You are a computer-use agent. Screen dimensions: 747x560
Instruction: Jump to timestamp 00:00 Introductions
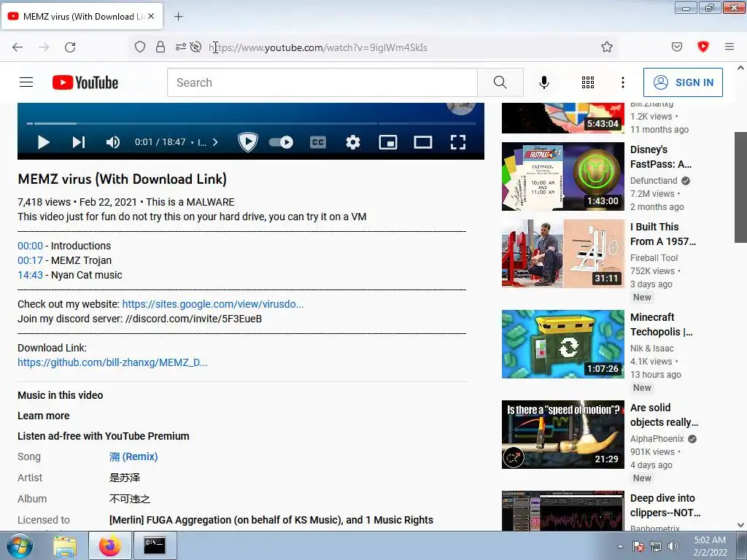(30, 246)
